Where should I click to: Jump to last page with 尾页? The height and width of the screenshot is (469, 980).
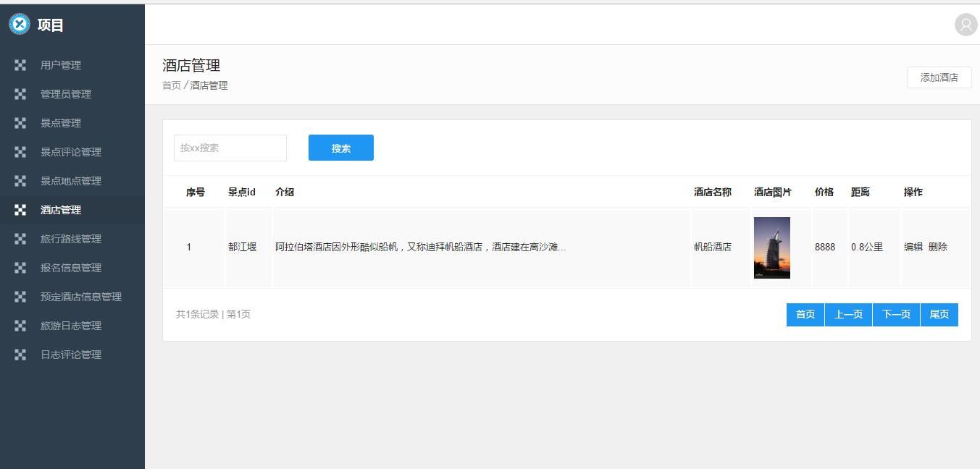coord(939,315)
